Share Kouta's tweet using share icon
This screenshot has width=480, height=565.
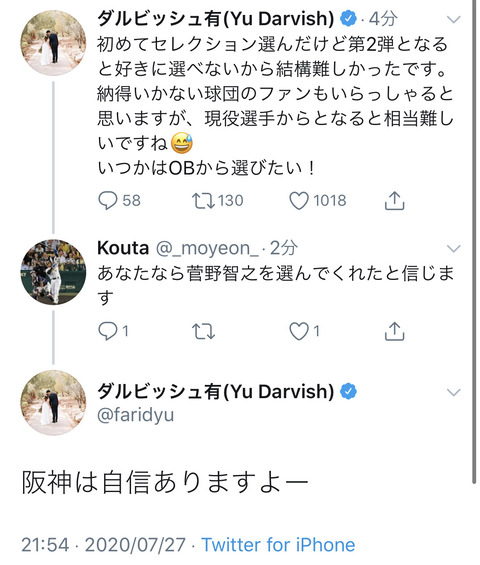click(x=395, y=331)
